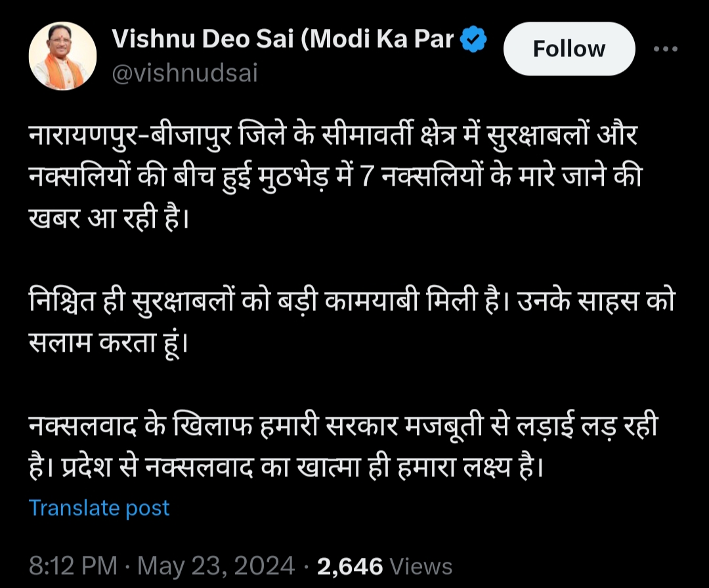Open the Translate post link
709x588 pixels.
point(98,507)
